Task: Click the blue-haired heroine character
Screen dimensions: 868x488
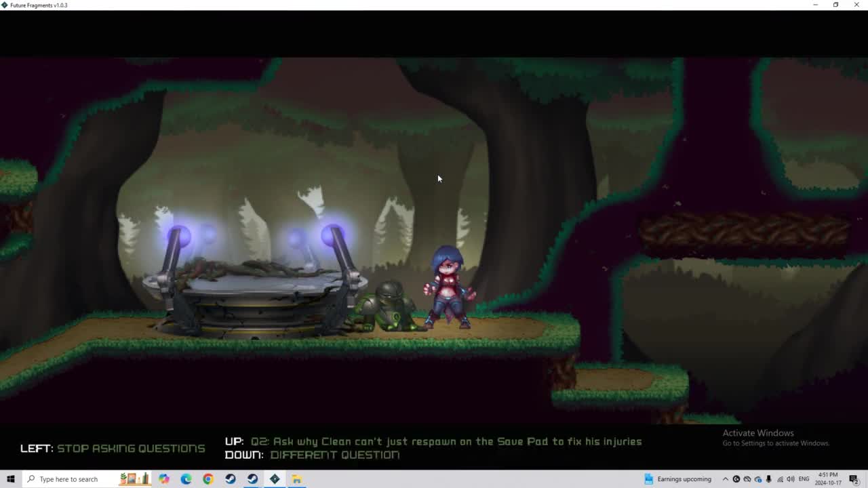Action: point(448,287)
